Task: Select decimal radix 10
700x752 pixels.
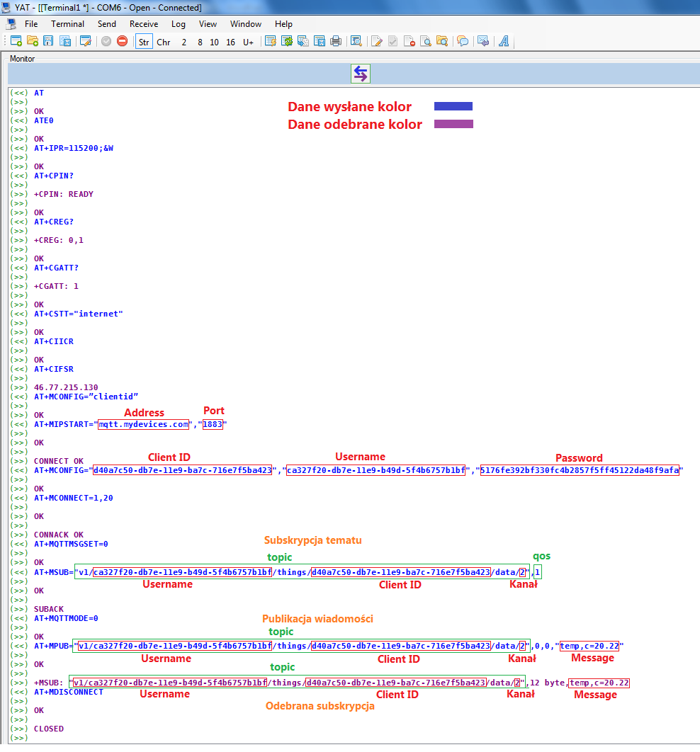Action: click(x=215, y=42)
